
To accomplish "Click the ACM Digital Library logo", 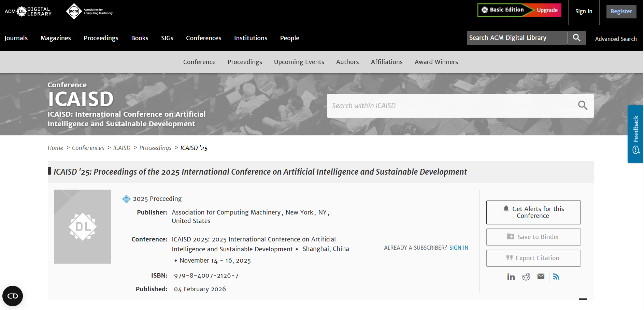I will coord(28,12).
